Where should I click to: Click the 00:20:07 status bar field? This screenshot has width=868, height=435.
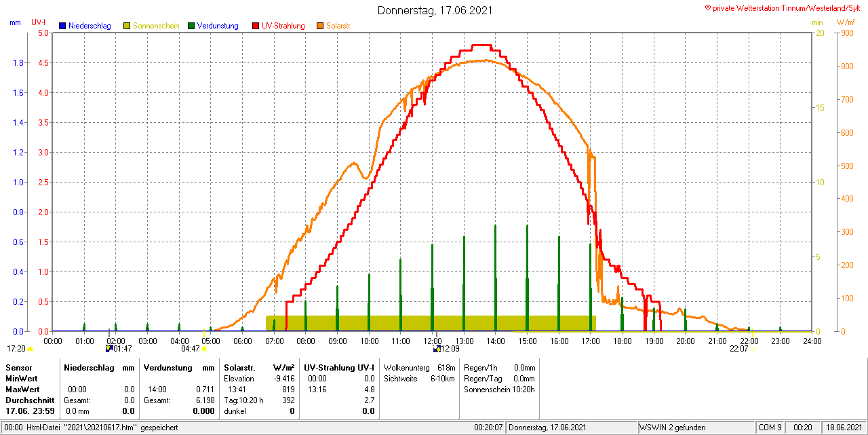pyautogui.click(x=488, y=428)
